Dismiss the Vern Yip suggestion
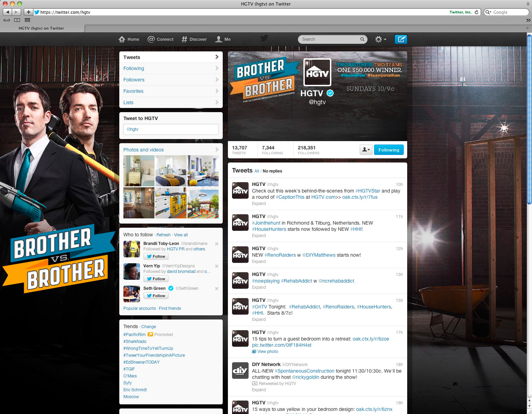Image resolution: width=532 pixels, height=414 pixels. point(217,266)
